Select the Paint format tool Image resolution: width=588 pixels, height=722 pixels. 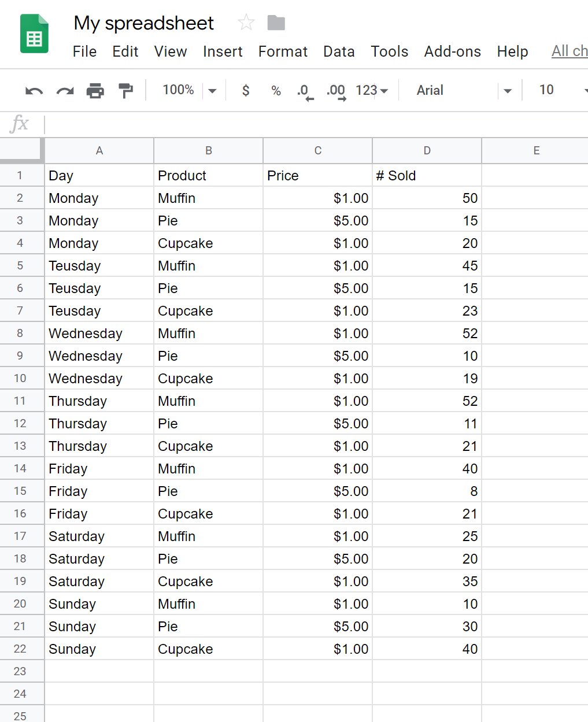[126, 90]
